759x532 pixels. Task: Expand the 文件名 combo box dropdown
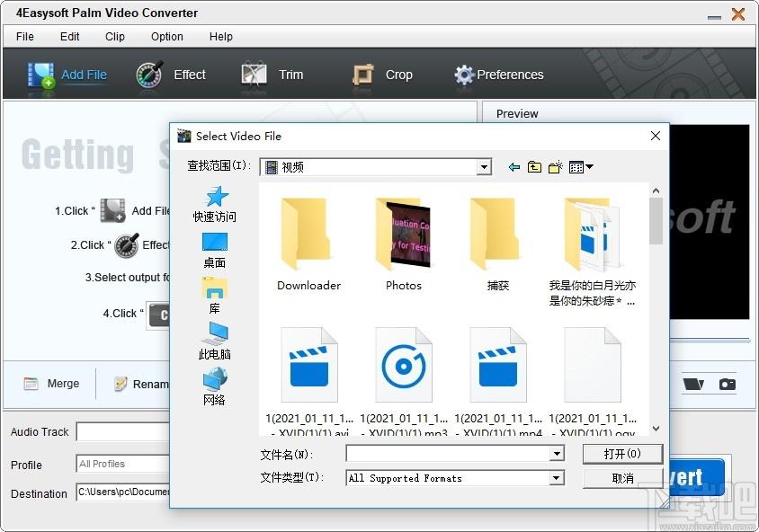click(x=558, y=454)
